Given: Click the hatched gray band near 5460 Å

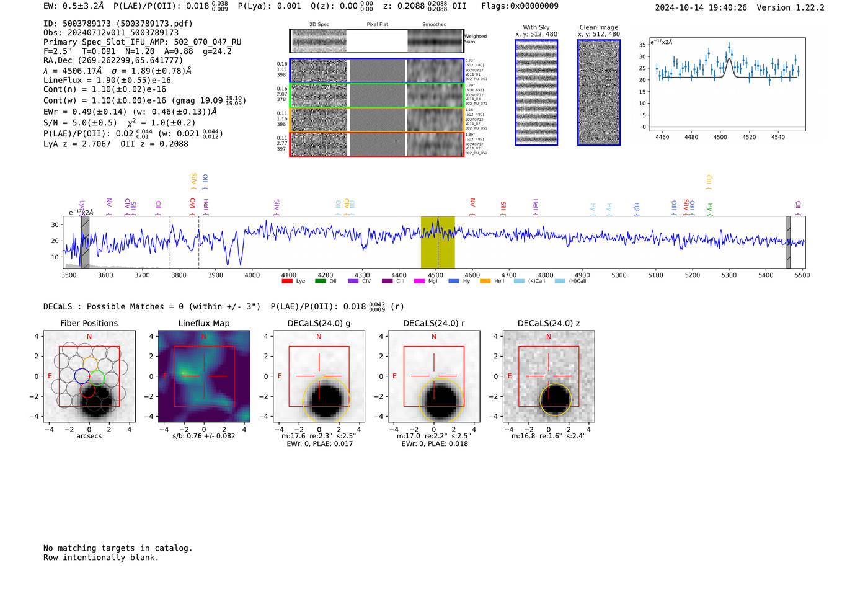Looking at the screenshot, I should coord(789,242).
